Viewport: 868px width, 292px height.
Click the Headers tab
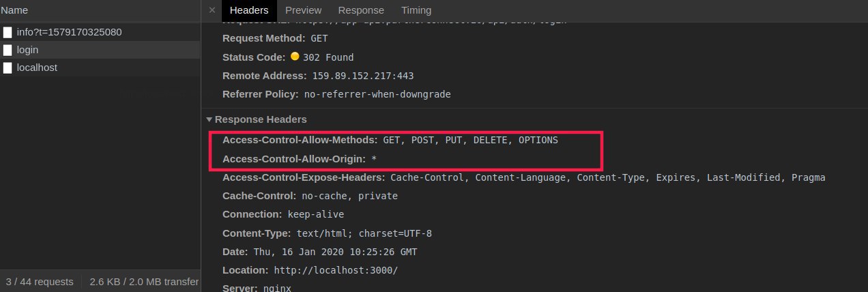coord(250,10)
